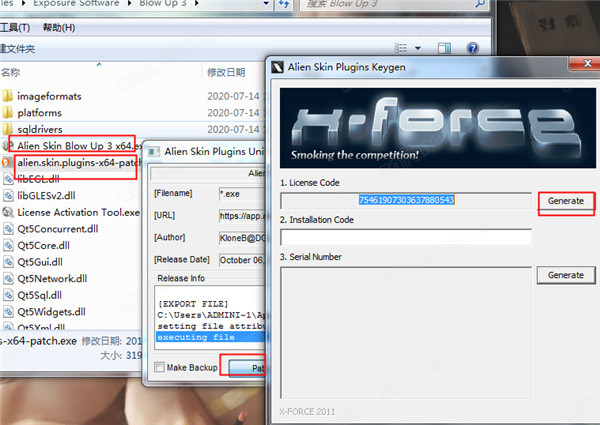Click into the Installation Code input field
Viewport: 600px width, 425px height.
point(406,237)
